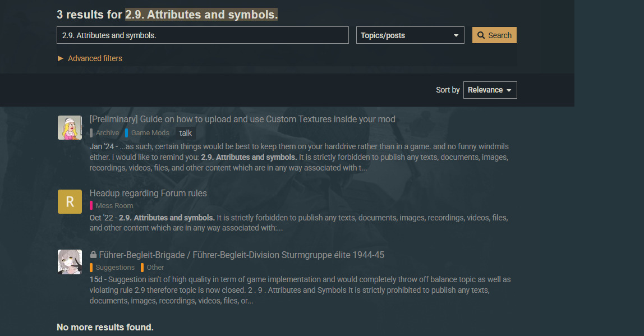Click the talk tag
This screenshot has height=336, width=644.
(x=186, y=133)
